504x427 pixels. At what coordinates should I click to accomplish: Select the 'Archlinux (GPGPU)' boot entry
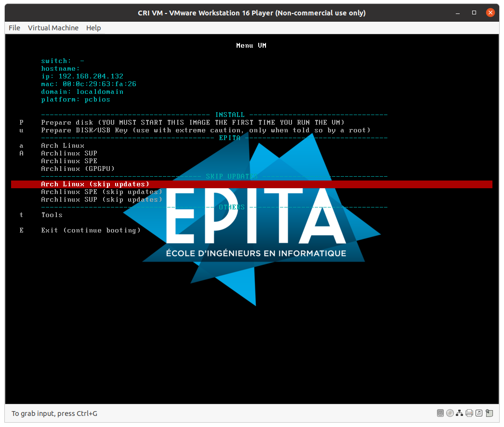(x=78, y=169)
